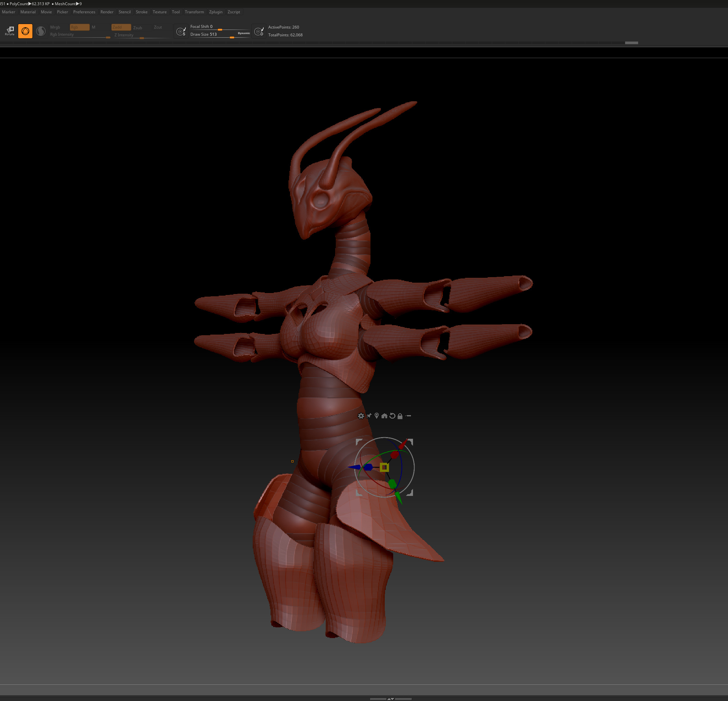
Task: Click the TotalPoints: 62,068 readout
Action: (x=285, y=35)
